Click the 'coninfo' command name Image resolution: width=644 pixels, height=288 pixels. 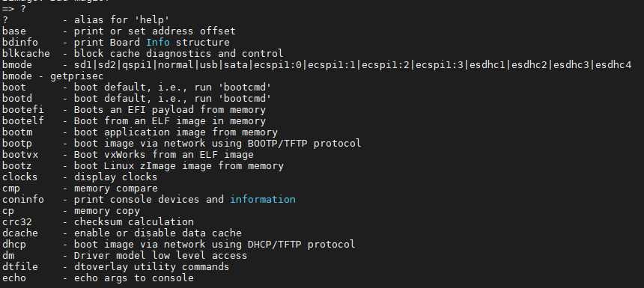click(23, 200)
